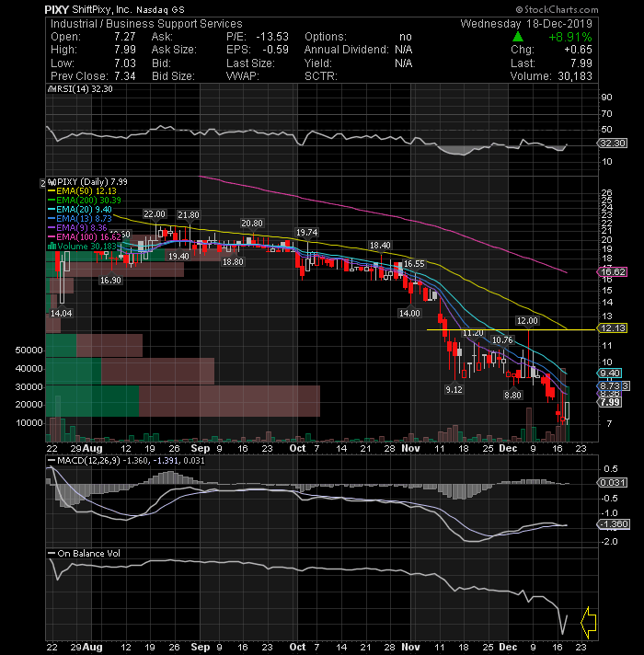Click the Prev Close value 7.34
The width and height of the screenshot is (644, 655).
coord(125,76)
